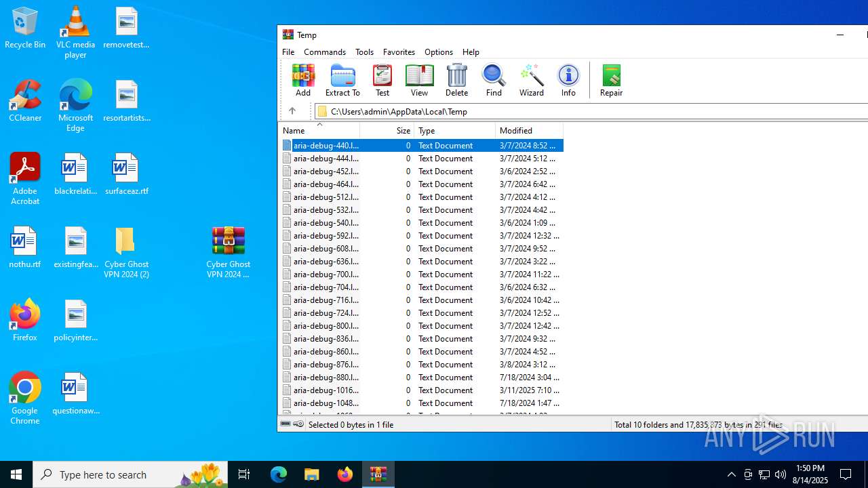Click the Add toolbar icon in WinRAR
Viewport: 868px width, 488px height.
point(303,81)
